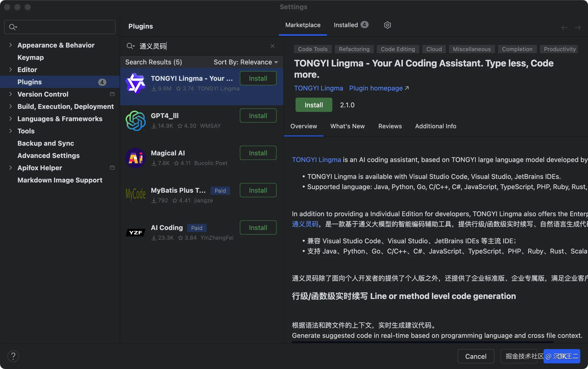
Task: Open the Sort By Relevance dropdown
Action: 245,62
